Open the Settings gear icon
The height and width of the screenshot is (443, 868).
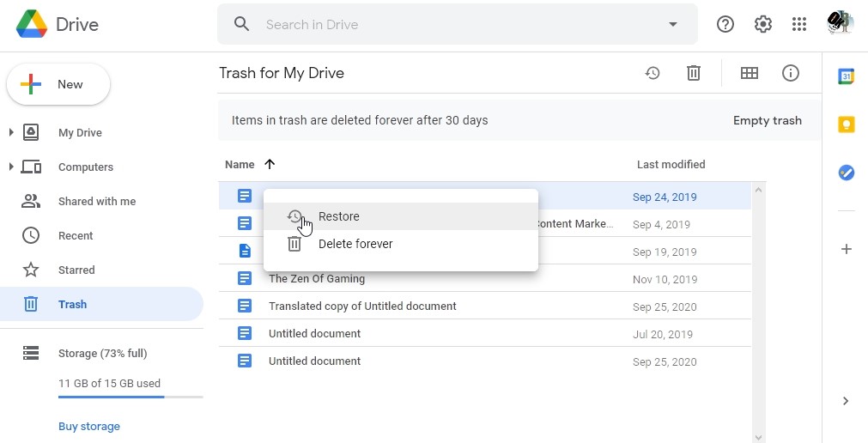(762, 24)
